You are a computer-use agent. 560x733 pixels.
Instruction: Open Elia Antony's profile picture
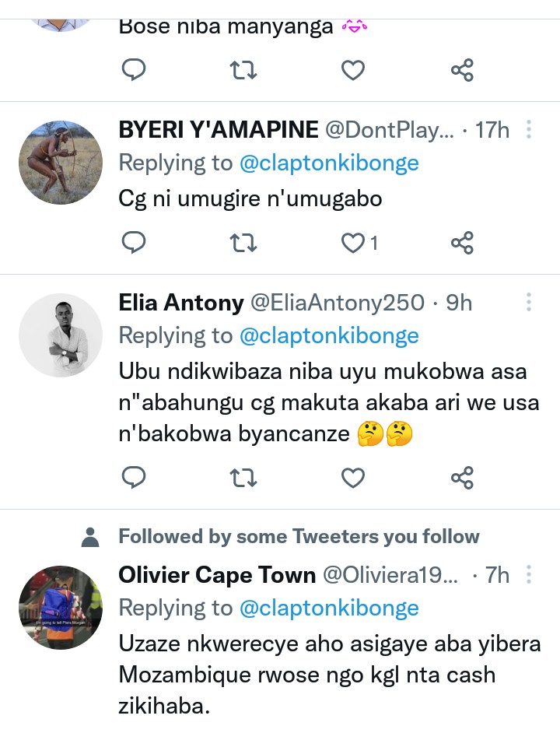click(61, 335)
